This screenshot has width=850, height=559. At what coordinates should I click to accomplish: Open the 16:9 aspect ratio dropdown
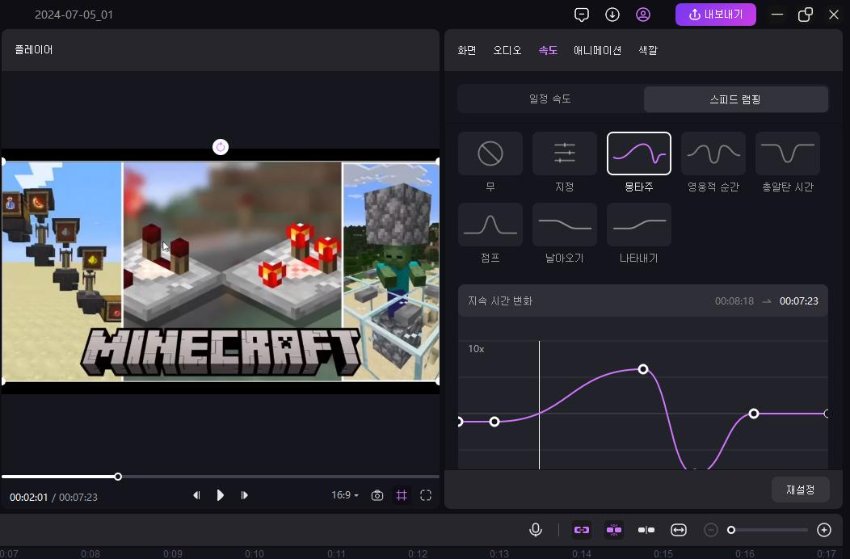coord(345,495)
